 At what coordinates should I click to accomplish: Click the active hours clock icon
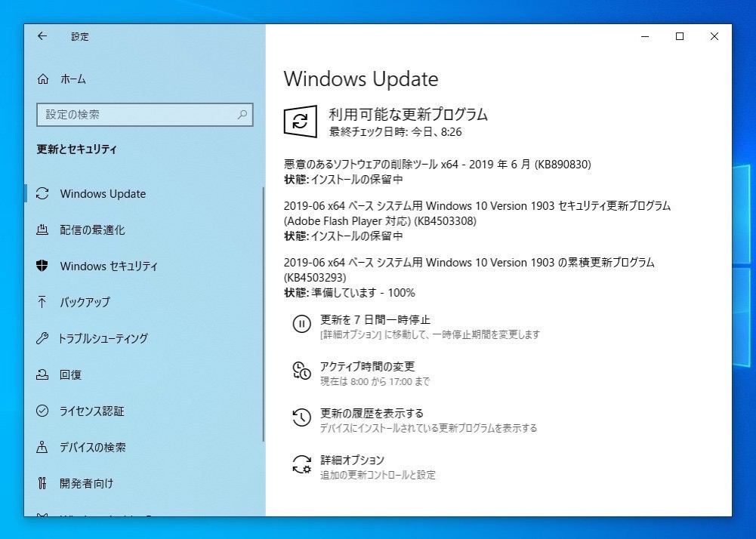pos(302,371)
